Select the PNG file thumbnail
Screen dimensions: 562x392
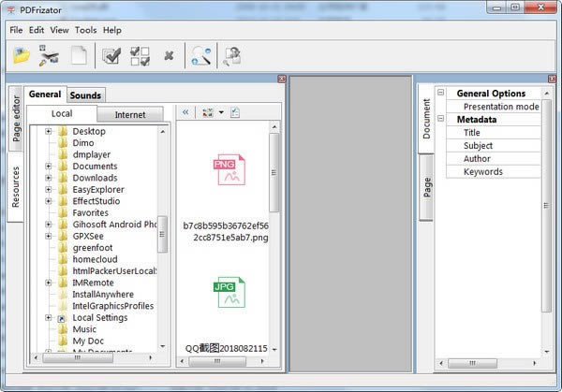tap(229, 169)
